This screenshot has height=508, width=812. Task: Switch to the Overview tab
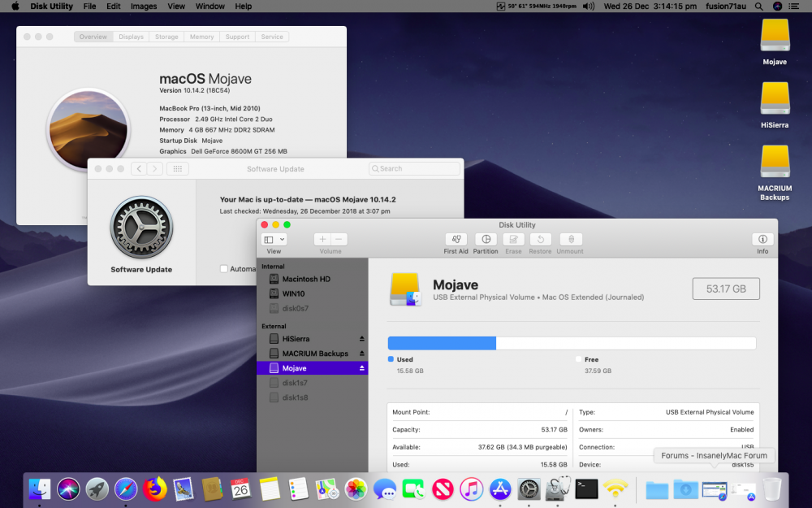coord(93,37)
